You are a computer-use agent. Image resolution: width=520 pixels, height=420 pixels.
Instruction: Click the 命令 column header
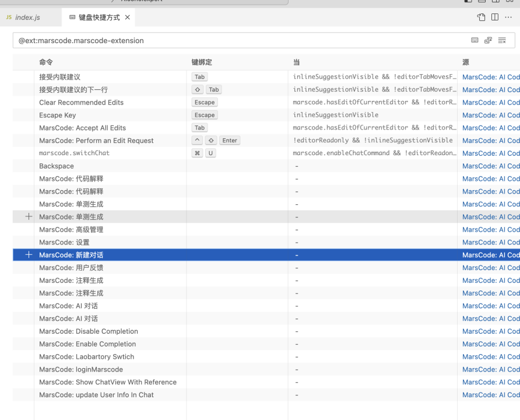tap(46, 62)
